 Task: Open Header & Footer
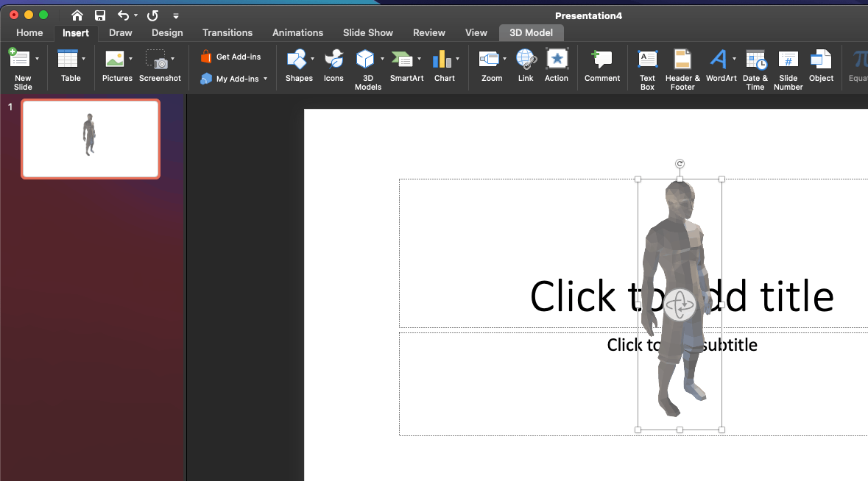(682, 69)
